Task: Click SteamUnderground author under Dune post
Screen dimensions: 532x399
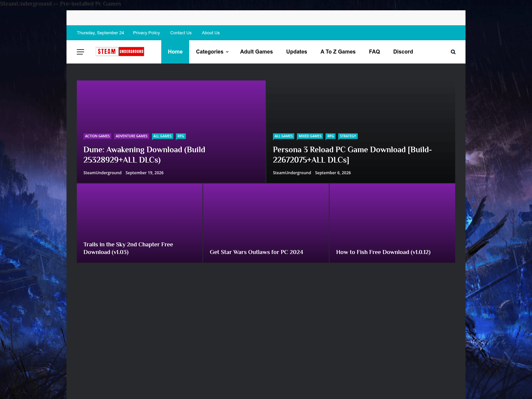Action: [x=102, y=173]
